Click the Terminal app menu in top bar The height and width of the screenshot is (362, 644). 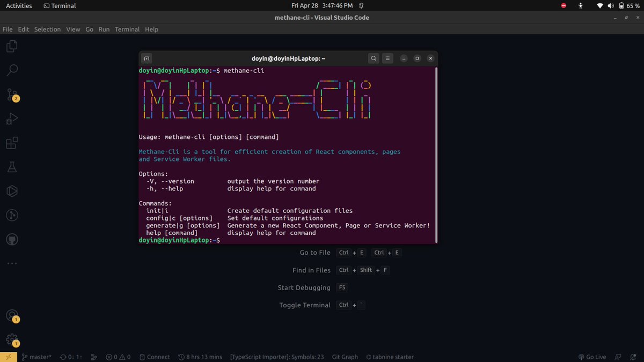click(x=60, y=5)
